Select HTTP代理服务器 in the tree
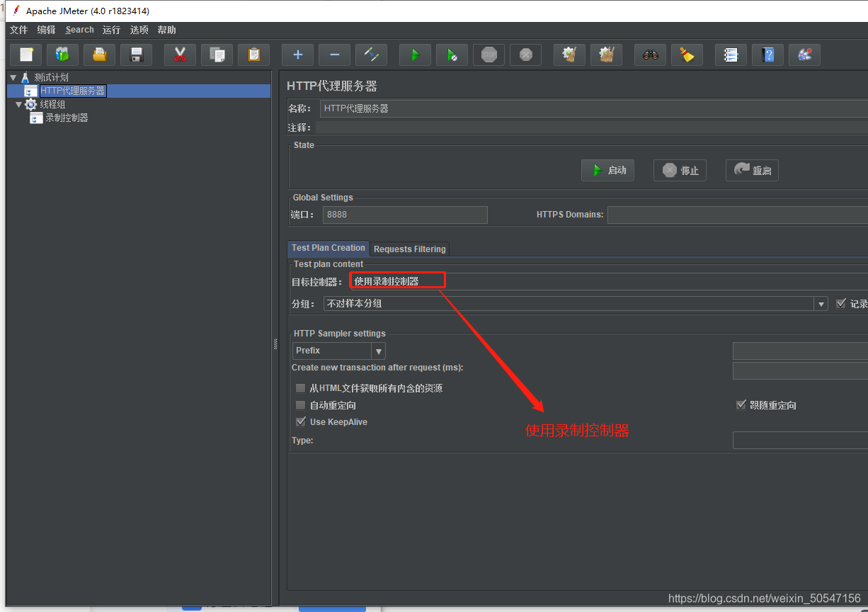The height and width of the screenshot is (612, 868). [x=73, y=91]
